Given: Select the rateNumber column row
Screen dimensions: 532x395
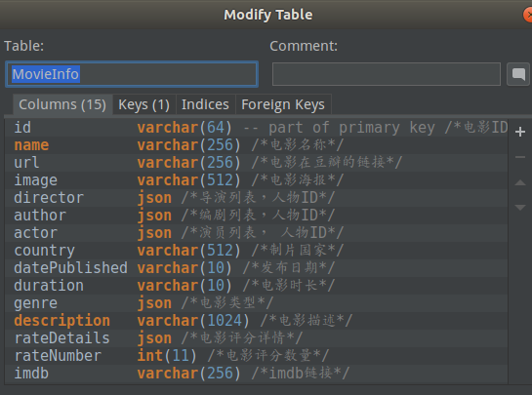Looking at the screenshot, I should (x=256, y=356).
